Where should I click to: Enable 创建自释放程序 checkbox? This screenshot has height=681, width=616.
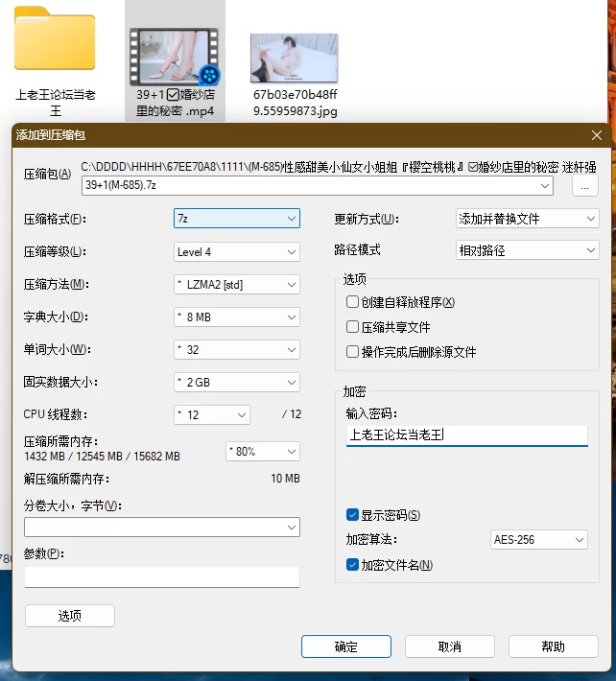click(x=352, y=302)
